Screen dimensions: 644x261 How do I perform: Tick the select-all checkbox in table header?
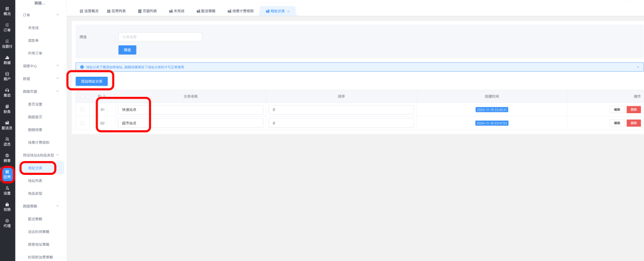coord(83,96)
